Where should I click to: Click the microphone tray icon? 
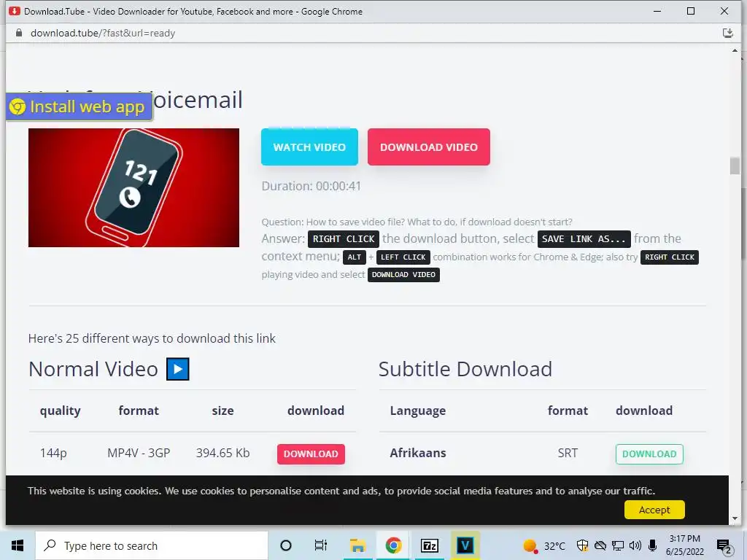[653, 545]
